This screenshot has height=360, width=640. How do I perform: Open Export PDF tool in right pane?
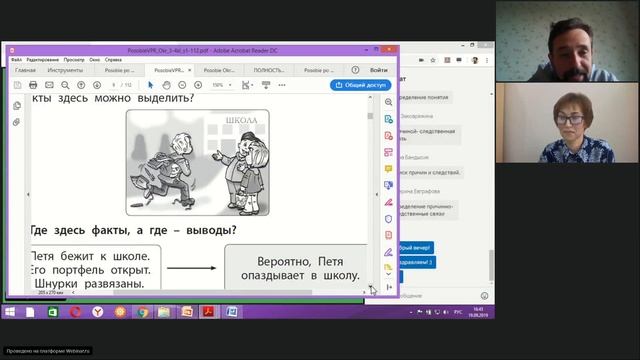pyautogui.click(x=388, y=119)
